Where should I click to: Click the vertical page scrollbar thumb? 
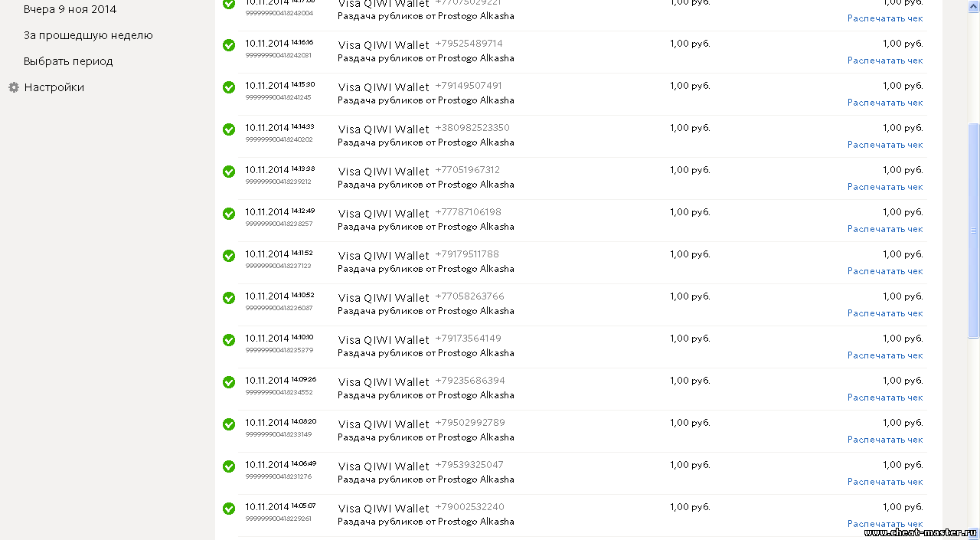click(974, 230)
